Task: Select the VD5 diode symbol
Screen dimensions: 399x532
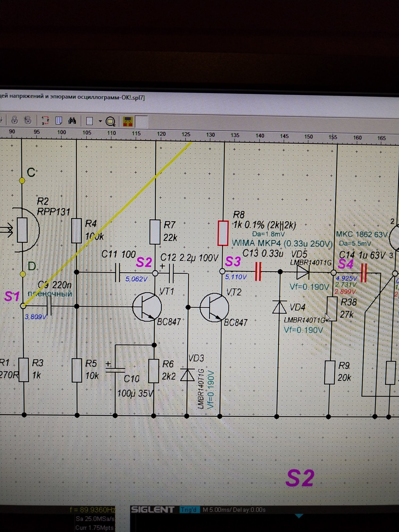Action: pyautogui.click(x=303, y=272)
